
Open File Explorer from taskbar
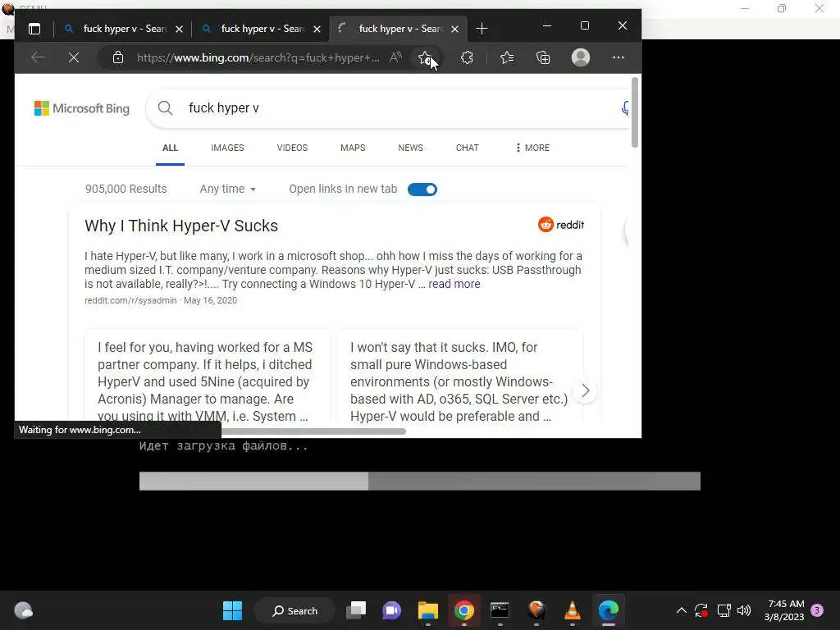[x=428, y=610]
